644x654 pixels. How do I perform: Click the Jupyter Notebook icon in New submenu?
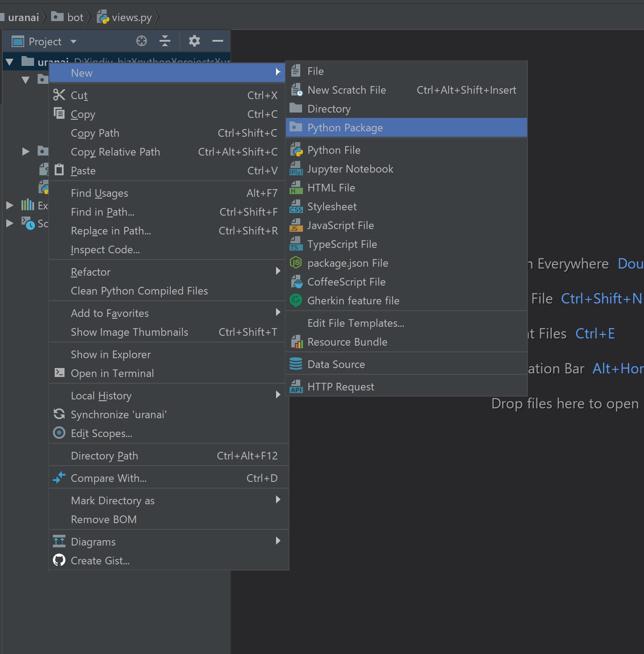coord(296,169)
